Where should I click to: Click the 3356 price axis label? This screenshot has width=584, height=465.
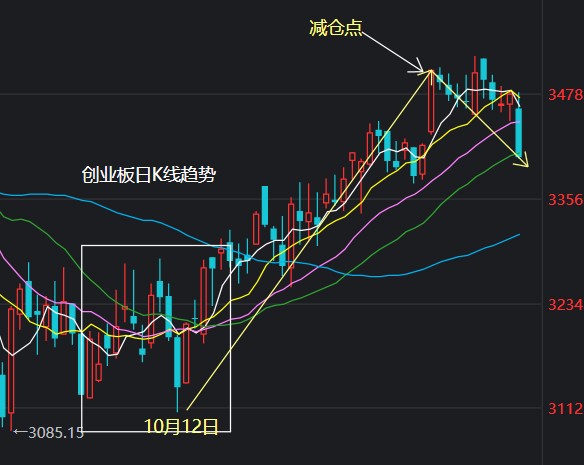(565, 200)
